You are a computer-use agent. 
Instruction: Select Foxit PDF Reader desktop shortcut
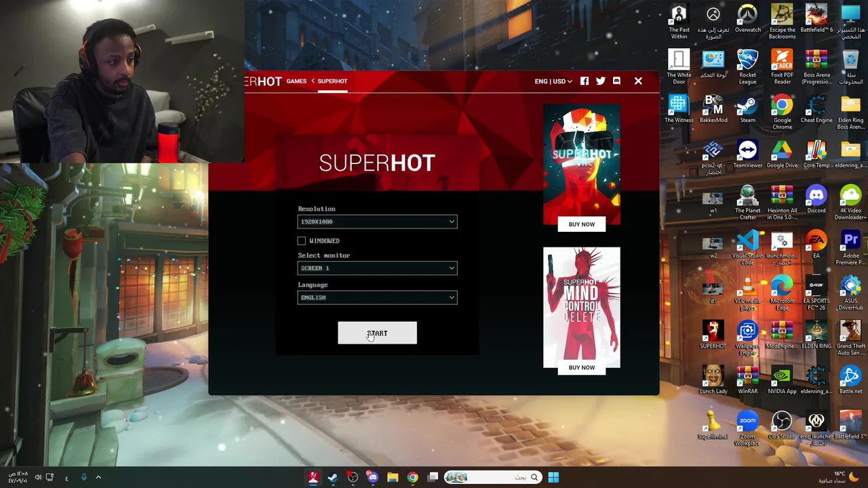pos(783,67)
